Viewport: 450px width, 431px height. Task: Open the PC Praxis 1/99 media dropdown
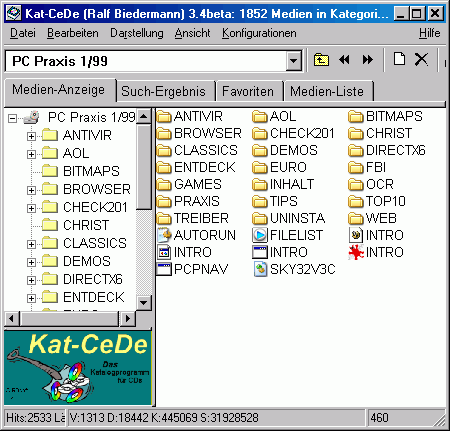294,61
